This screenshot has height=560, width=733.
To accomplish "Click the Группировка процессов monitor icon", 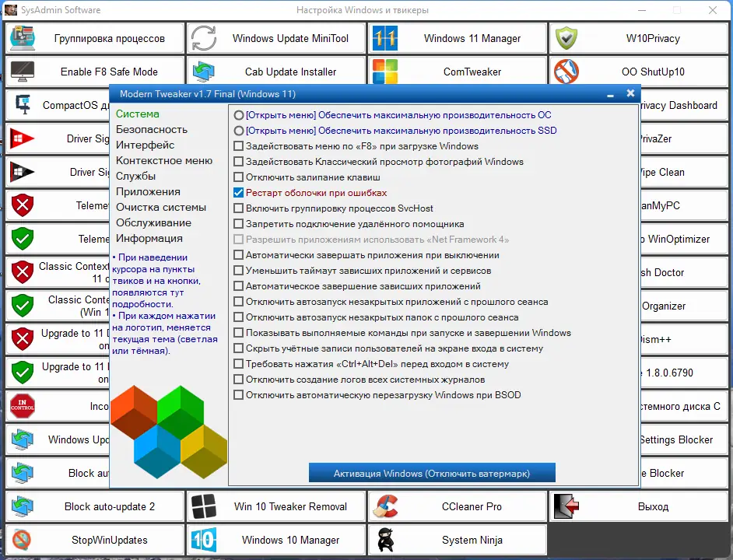I will tap(23, 38).
